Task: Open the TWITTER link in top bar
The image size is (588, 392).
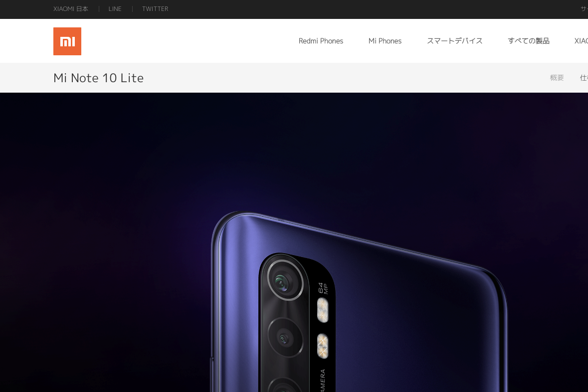Action: pos(155,9)
